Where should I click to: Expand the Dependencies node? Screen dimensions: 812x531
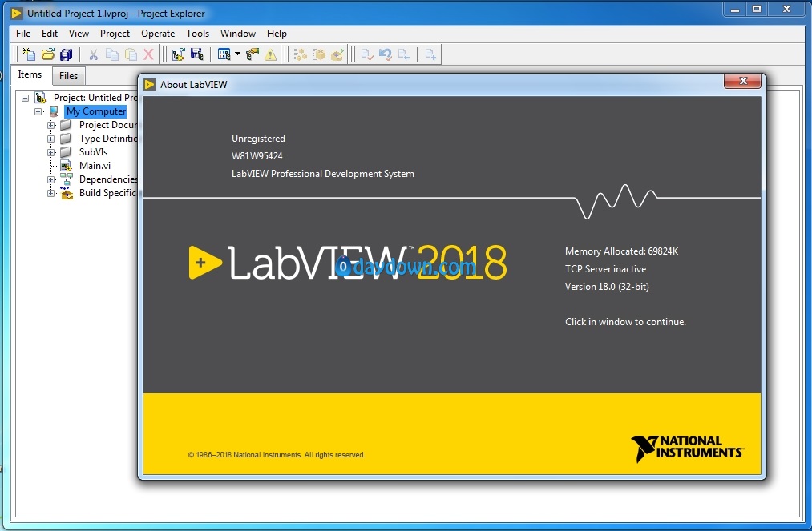click(x=51, y=179)
